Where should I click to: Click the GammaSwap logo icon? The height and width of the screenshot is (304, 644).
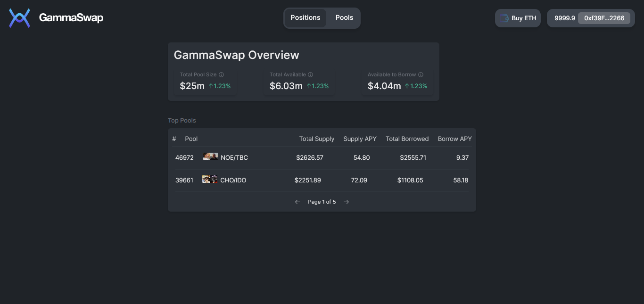click(19, 18)
